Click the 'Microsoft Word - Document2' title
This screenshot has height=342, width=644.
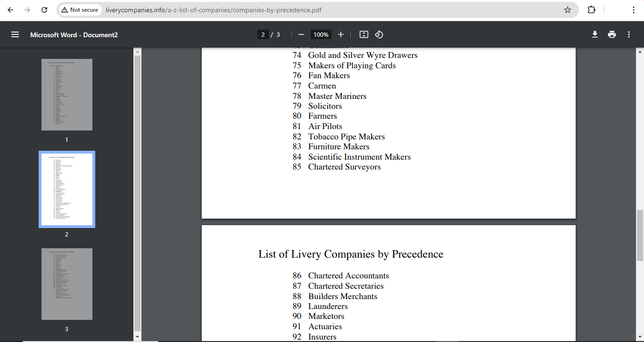tap(74, 35)
